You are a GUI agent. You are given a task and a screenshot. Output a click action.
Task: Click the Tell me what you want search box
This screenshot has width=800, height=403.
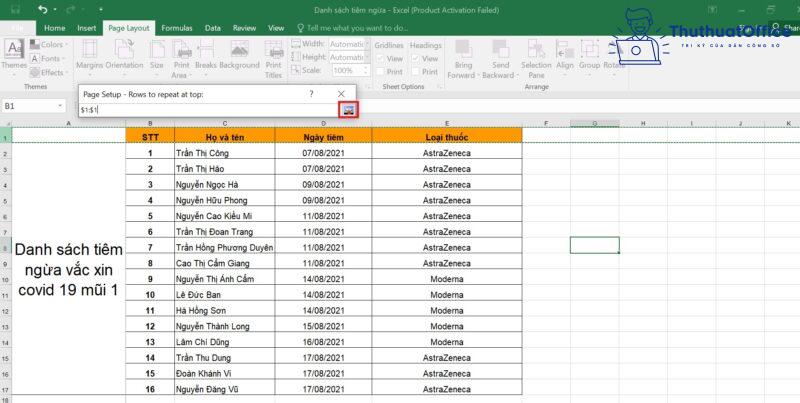(353, 28)
